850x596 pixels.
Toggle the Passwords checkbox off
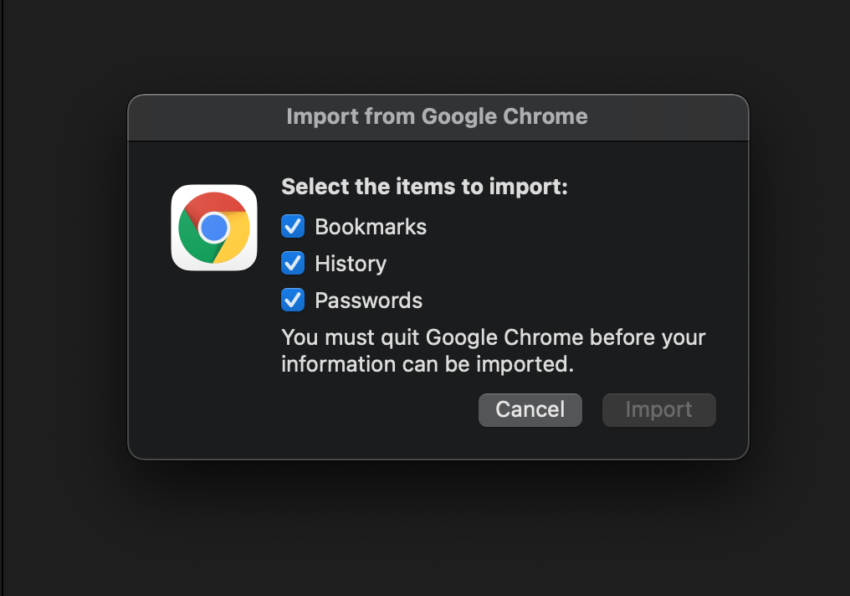[x=293, y=300]
